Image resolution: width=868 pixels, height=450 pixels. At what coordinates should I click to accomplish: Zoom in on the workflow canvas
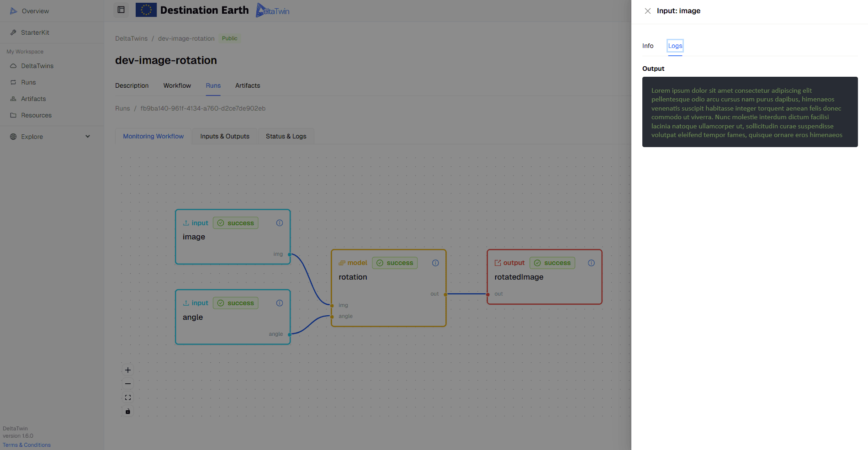[x=128, y=370]
